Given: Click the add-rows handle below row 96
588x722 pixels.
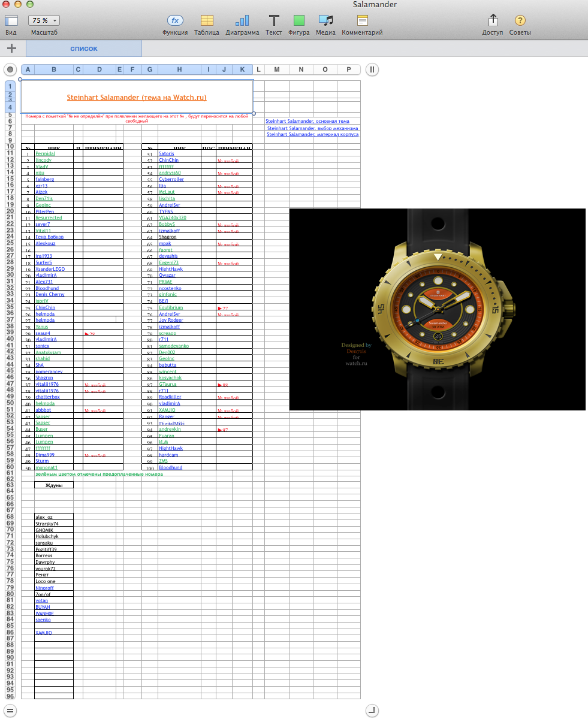Looking at the screenshot, I should coord(10,711).
